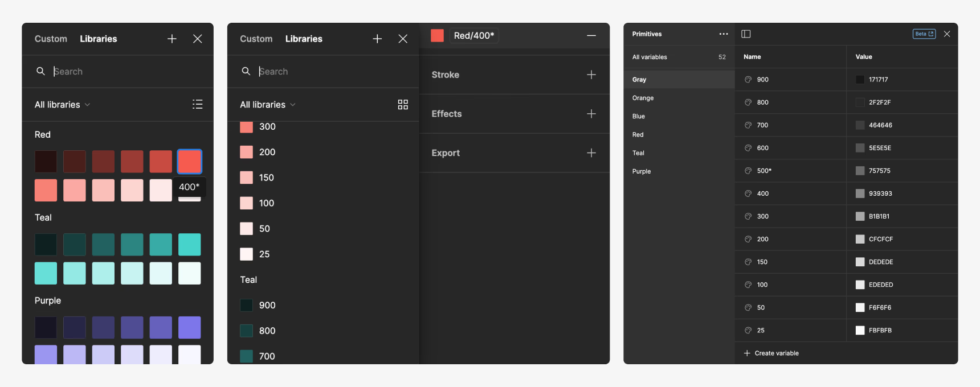Add Export setting with plus icon
980x387 pixels.
tap(591, 153)
